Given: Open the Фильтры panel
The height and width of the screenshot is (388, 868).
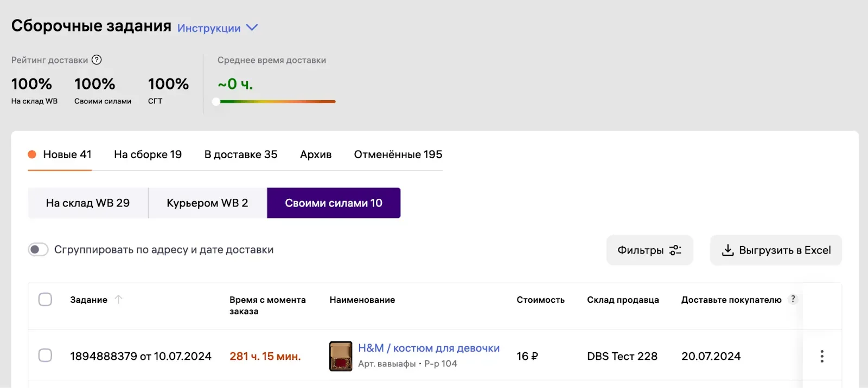Looking at the screenshot, I should (x=649, y=250).
